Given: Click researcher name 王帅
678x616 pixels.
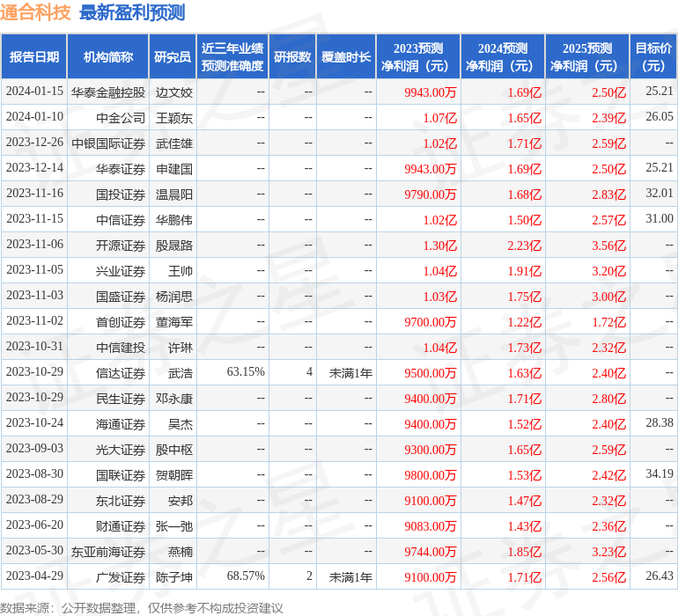Looking at the screenshot, I should point(181,271).
